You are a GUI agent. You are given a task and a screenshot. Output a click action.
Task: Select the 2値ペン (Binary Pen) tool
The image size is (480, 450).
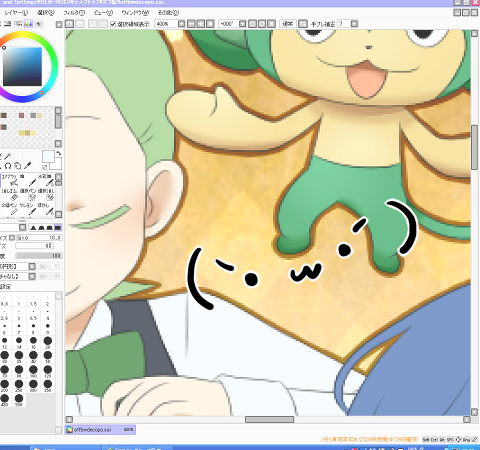[x=10, y=209]
